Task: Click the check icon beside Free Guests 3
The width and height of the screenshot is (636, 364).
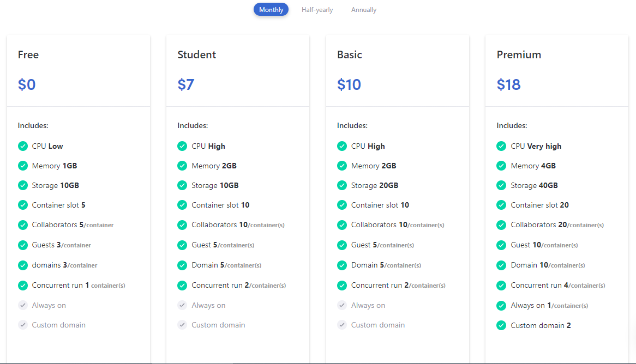Action: pyautogui.click(x=23, y=245)
